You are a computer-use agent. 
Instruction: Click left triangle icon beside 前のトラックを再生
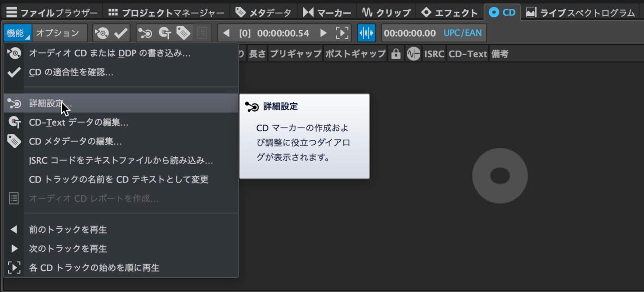coord(14,229)
